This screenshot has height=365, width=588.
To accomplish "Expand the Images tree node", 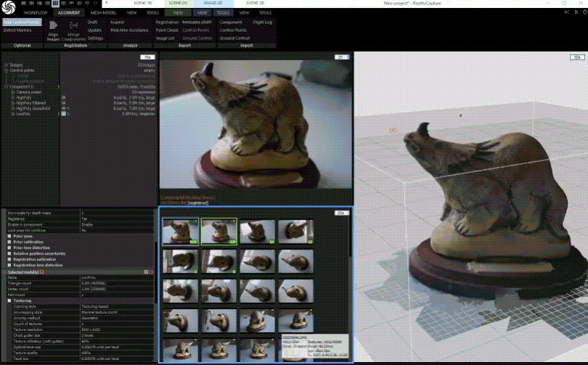I will [x=4, y=65].
